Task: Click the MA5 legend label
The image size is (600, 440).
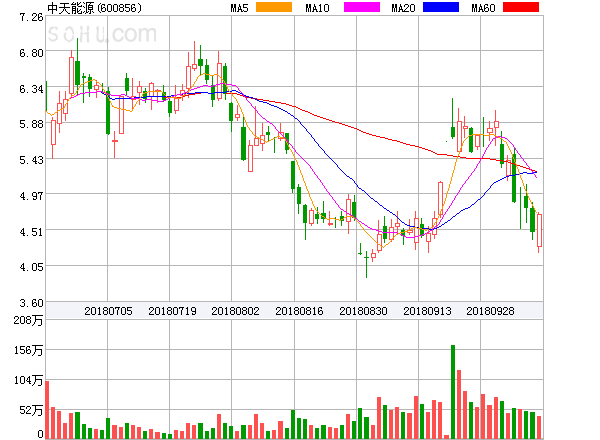Action: coord(239,8)
